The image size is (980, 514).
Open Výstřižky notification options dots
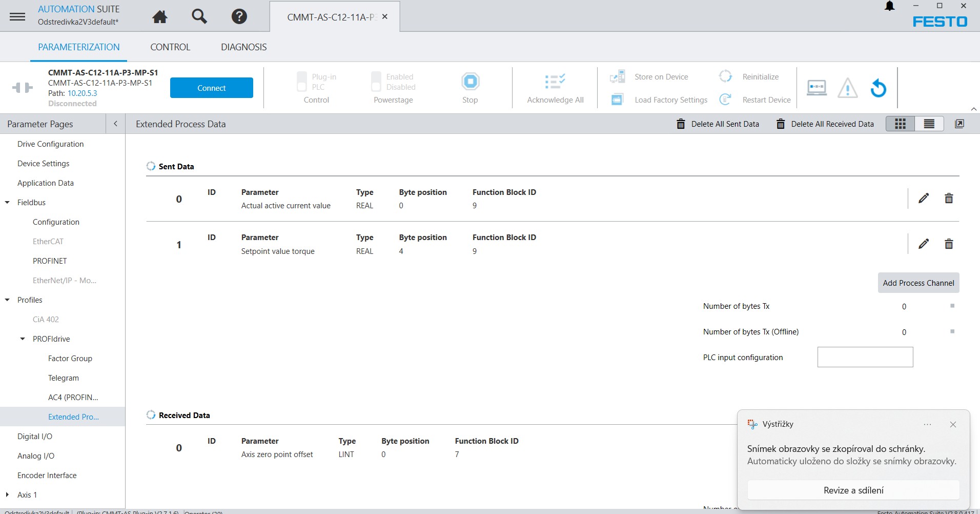click(927, 424)
